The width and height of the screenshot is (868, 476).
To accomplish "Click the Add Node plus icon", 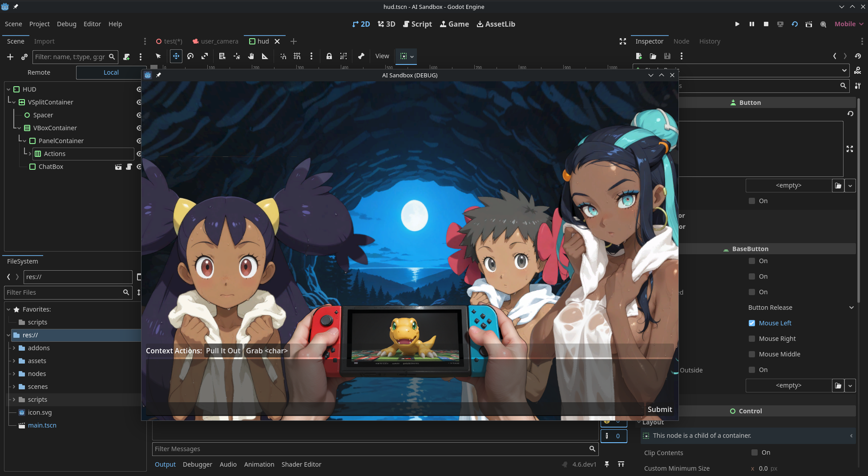I will pyautogui.click(x=10, y=57).
